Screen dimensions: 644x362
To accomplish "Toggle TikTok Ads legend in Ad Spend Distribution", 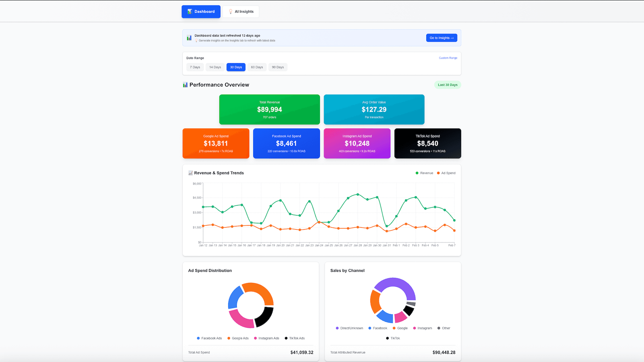I will pos(295,338).
